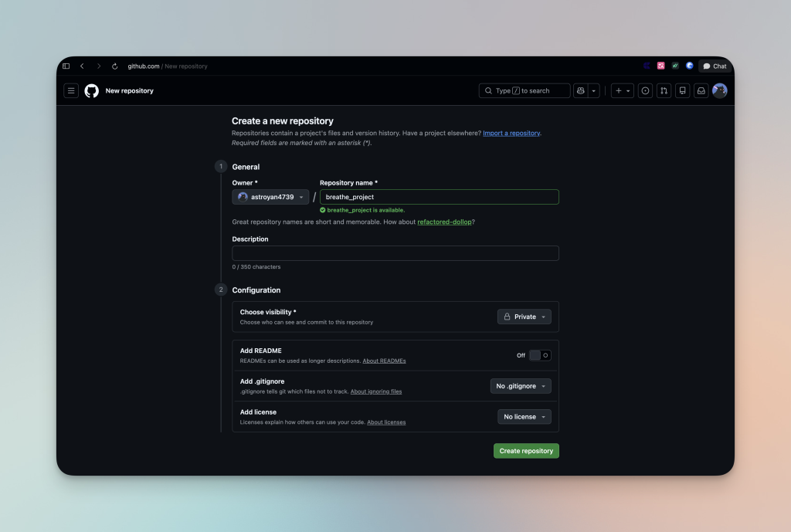This screenshot has height=532, width=791.
Task: Open the About licenses link
Action: point(386,422)
